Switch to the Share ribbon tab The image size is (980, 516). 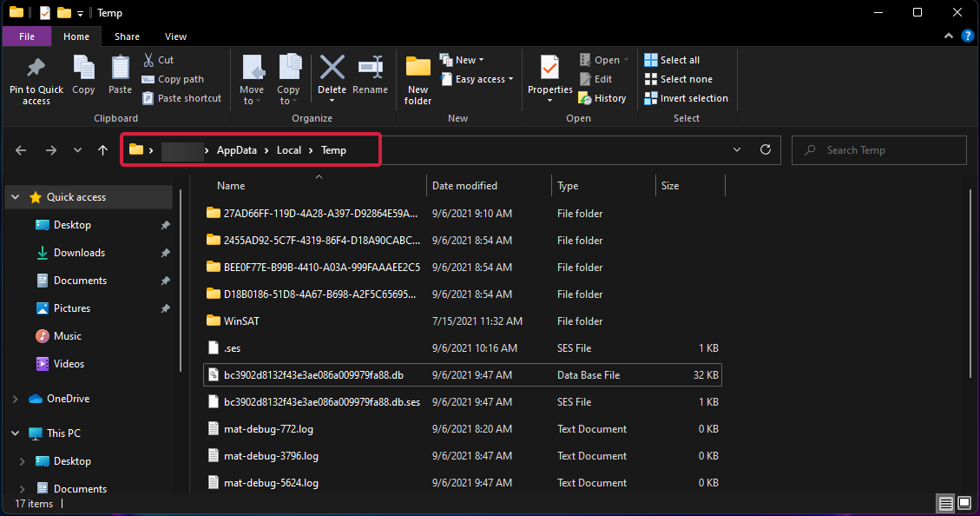(x=127, y=36)
